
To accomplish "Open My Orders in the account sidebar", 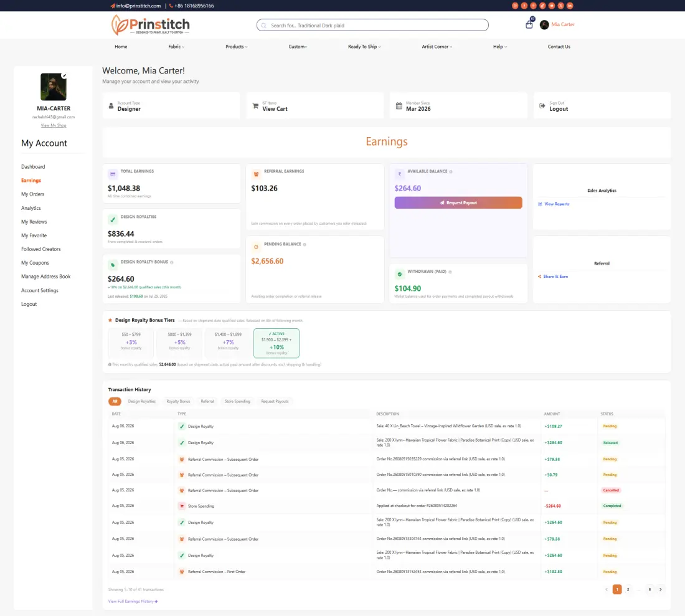I will [x=33, y=194].
